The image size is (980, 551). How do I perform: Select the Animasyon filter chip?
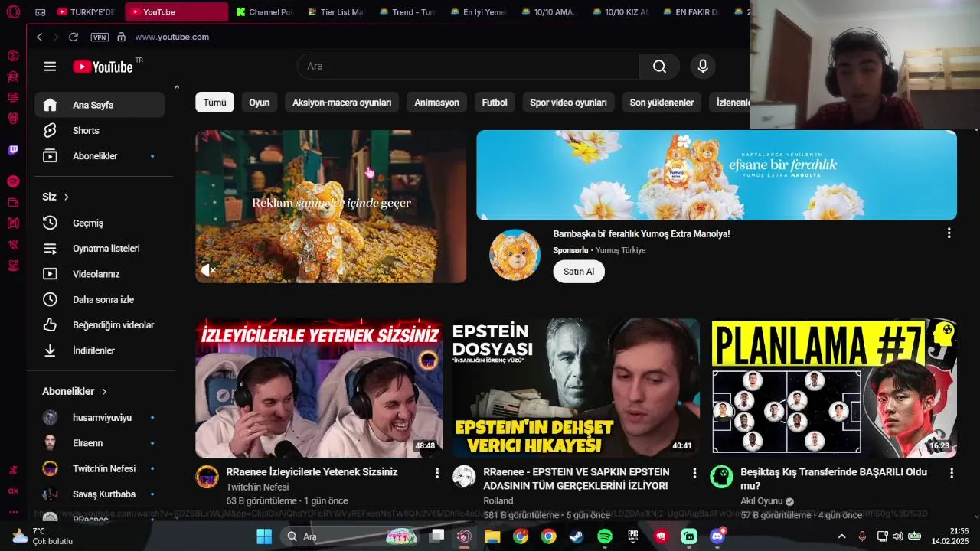436,103
